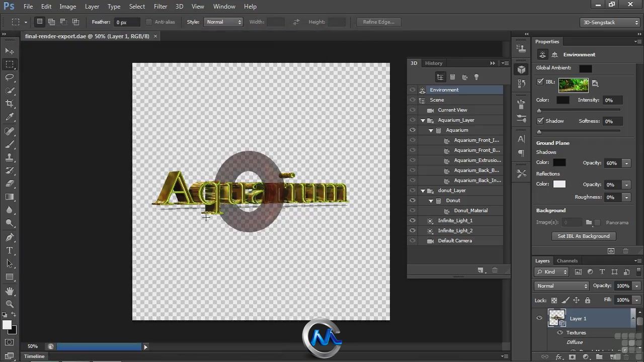
Task: Open the Image menu
Action: [68, 7]
